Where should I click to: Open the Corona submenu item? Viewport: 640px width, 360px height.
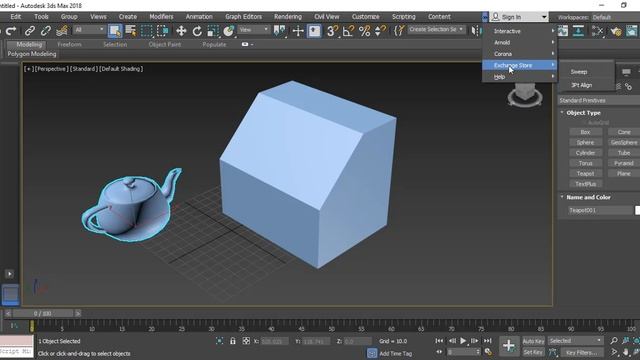pyautogui.click(x=520, y=54)
